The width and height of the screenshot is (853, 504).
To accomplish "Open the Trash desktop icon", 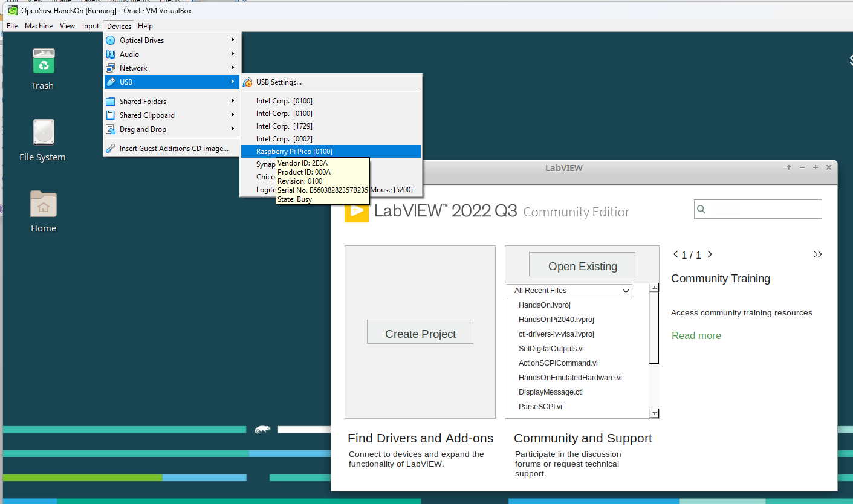I will click(x=43, y=62).
